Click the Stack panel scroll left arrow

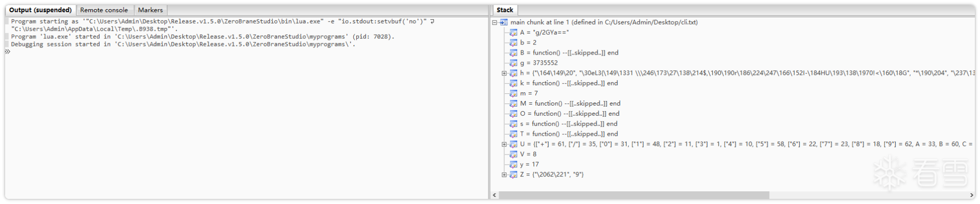(495, 195)
